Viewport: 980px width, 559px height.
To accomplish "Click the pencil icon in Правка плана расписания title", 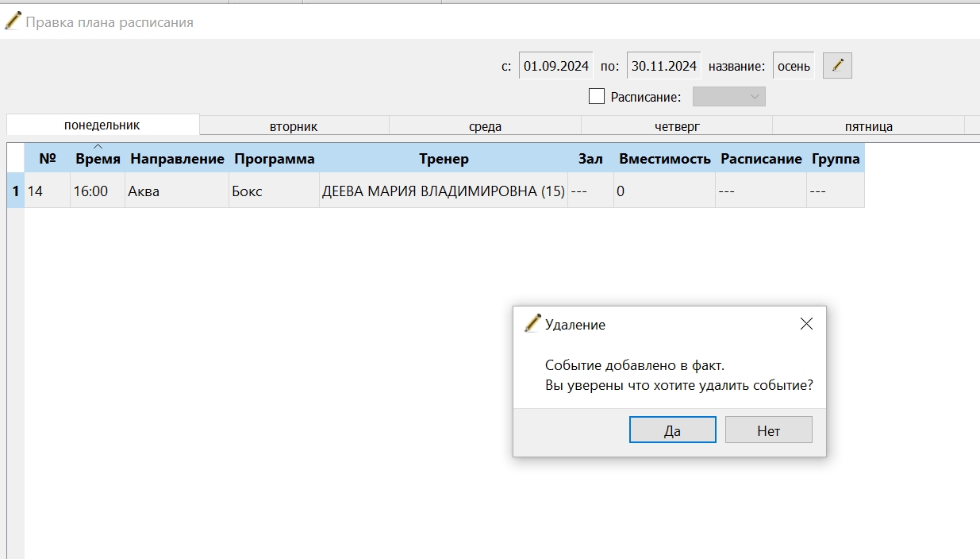I will coord(13,21).
